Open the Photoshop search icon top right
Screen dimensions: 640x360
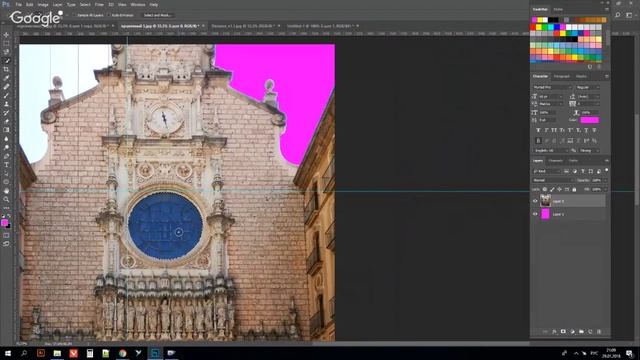(x=618, y=15)
